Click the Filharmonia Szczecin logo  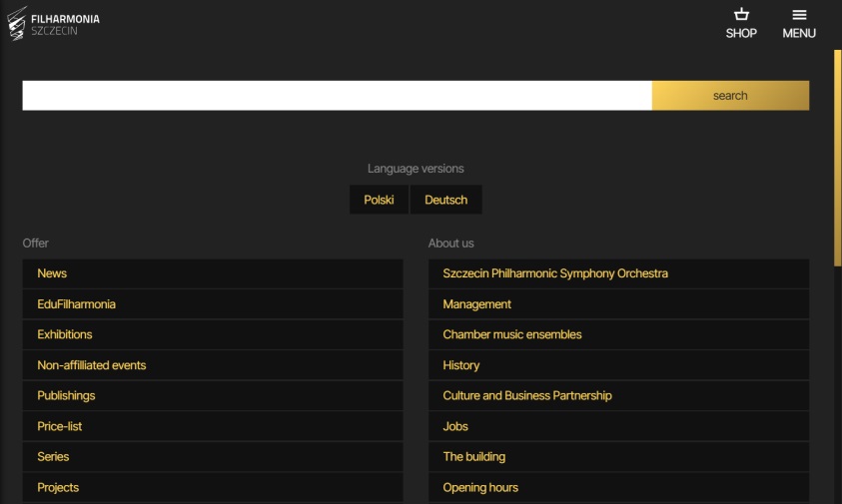point(54,24)
